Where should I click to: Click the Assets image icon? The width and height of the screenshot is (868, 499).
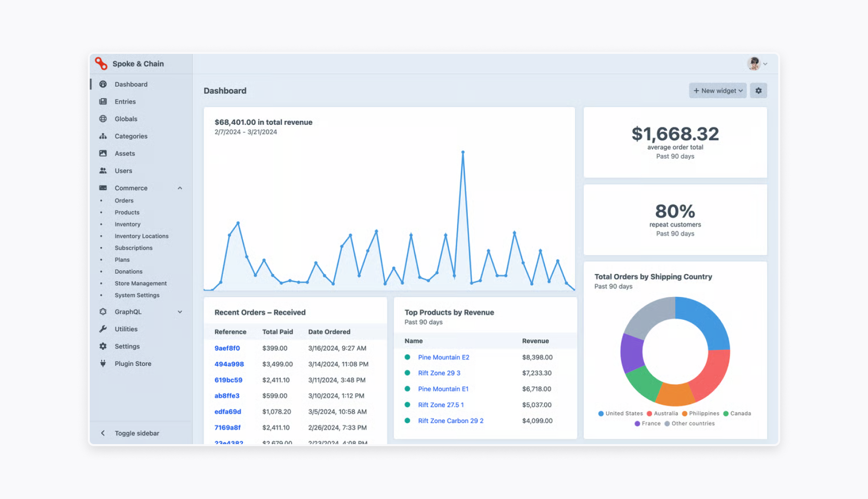coord(103,153)
